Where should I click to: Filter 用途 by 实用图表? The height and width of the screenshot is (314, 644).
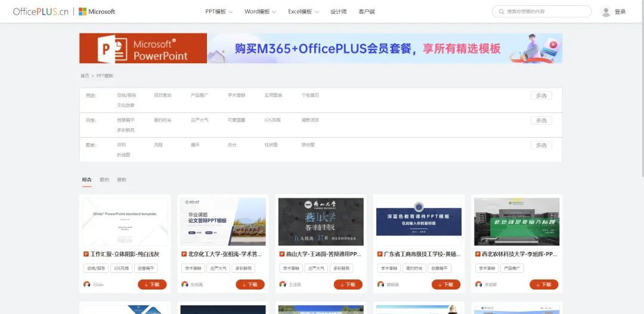click(273, 95)
